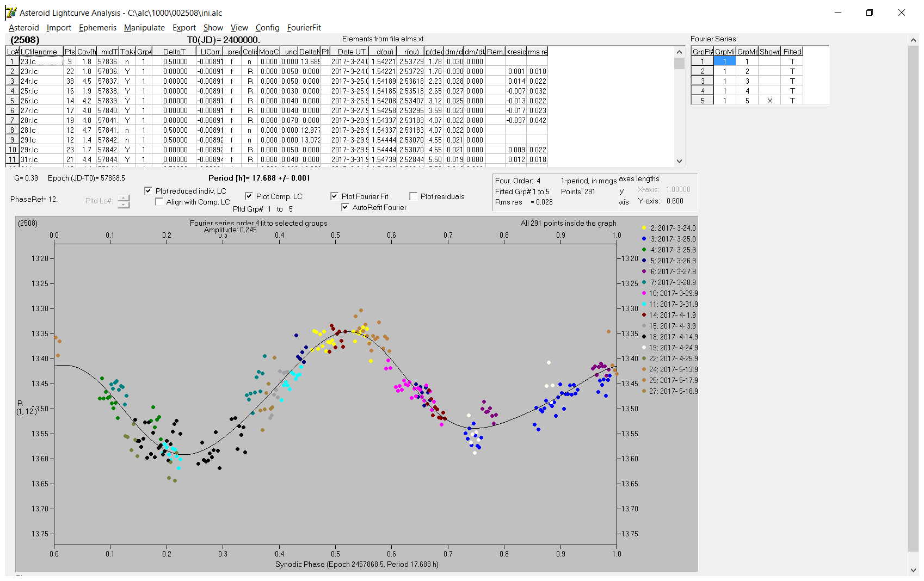This screenshot has height=581, width=924.
Task: Click legend entry 2; 2017-3-24.0
Action: tap(669, 228)
